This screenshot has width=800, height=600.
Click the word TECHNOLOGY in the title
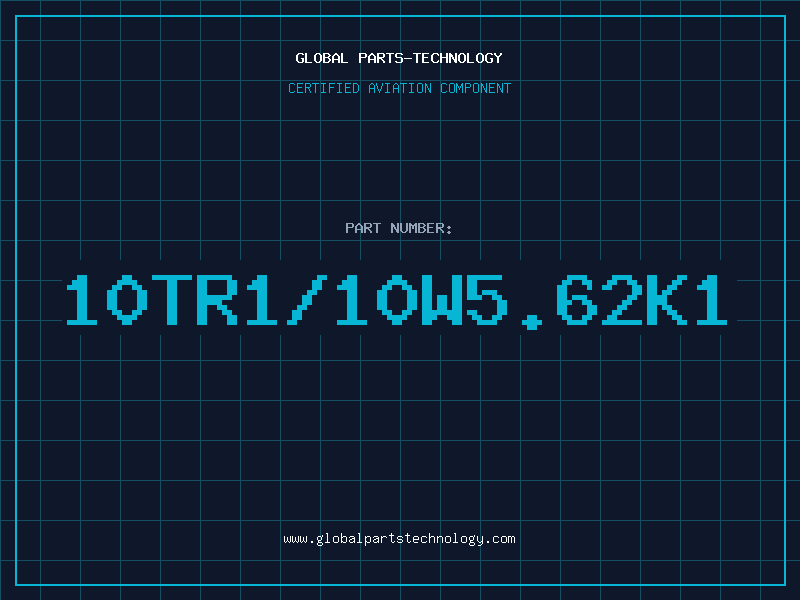[458, 58]
